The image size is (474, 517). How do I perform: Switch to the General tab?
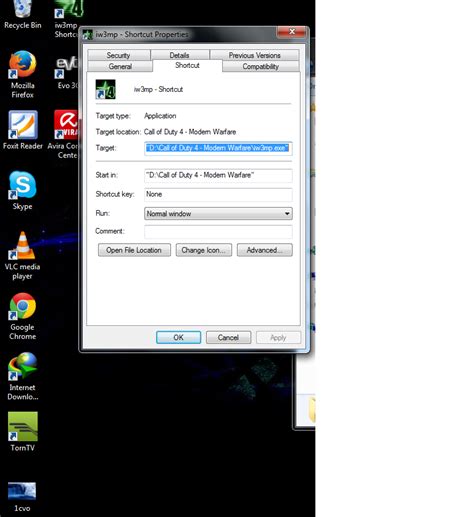click(120, 66)
